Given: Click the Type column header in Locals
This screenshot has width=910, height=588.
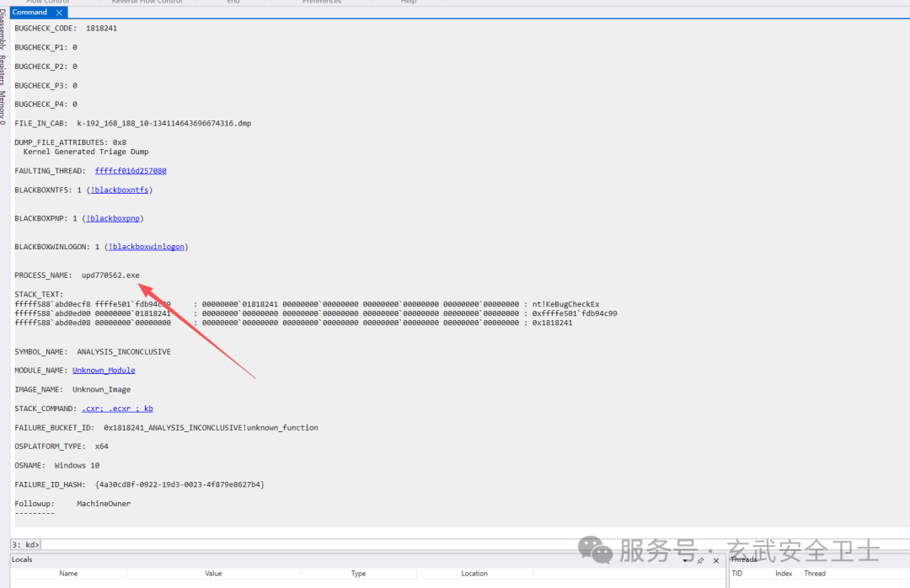Looking at the screenshot, I should click(x=358, y=574).
